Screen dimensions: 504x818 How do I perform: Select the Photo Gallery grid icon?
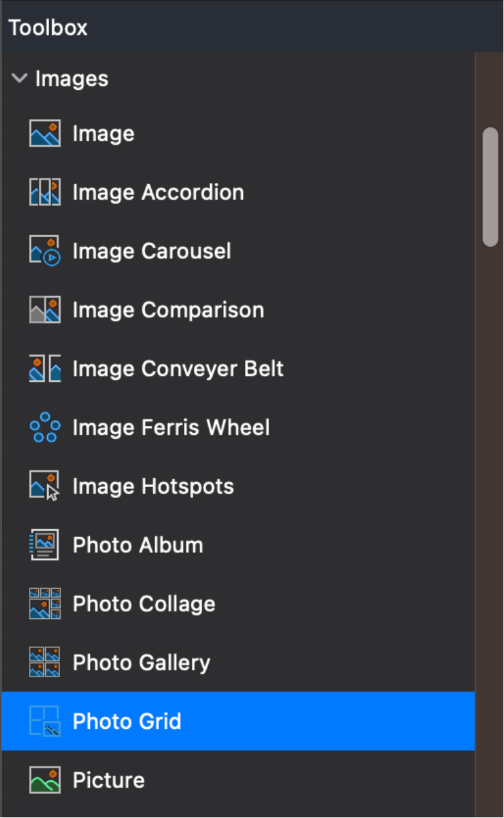click(x=45, y=663)
